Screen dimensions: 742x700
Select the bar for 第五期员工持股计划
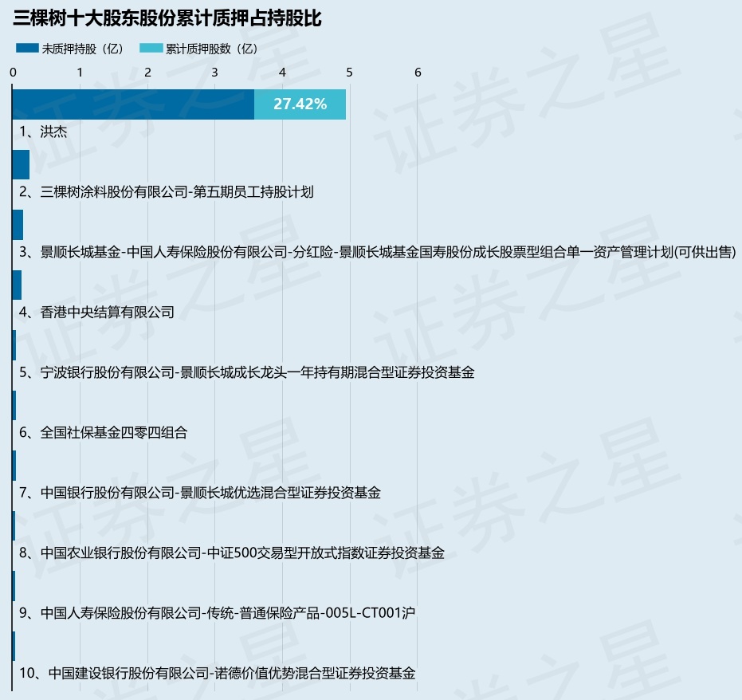[21, 165]
